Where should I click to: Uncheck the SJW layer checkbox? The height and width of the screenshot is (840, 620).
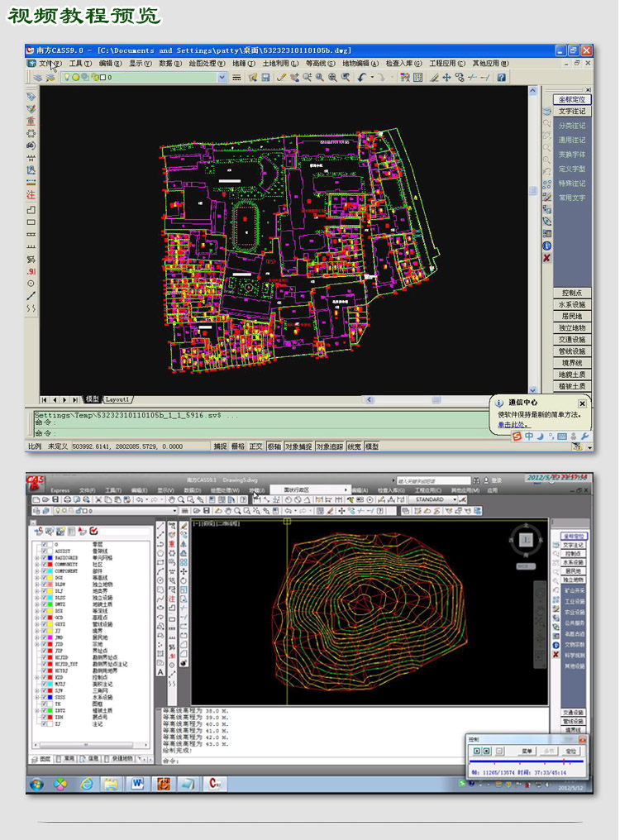point(44,690)
